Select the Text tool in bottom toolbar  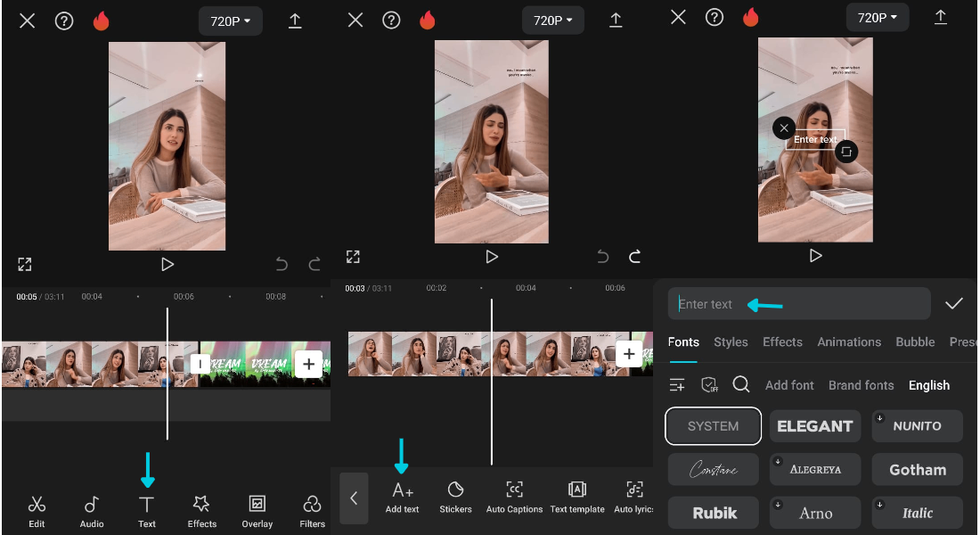147,511
